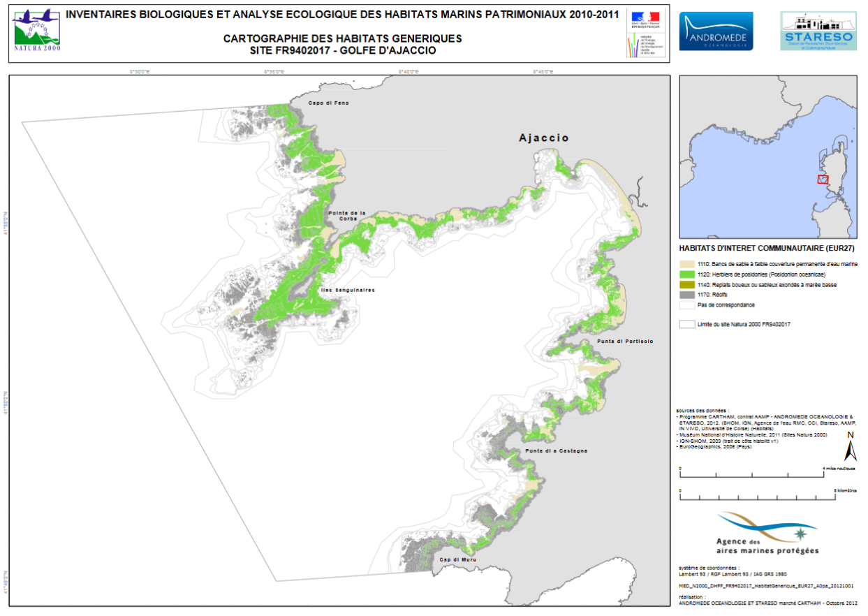Click the Ajaccio city label on the map
The width and height of the screenshot is (868, 616).
click(x=543, y=138)
